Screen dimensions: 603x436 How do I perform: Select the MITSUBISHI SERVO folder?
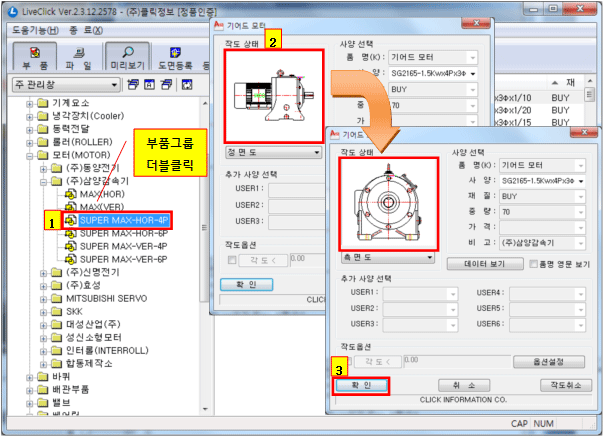point(107,298)
